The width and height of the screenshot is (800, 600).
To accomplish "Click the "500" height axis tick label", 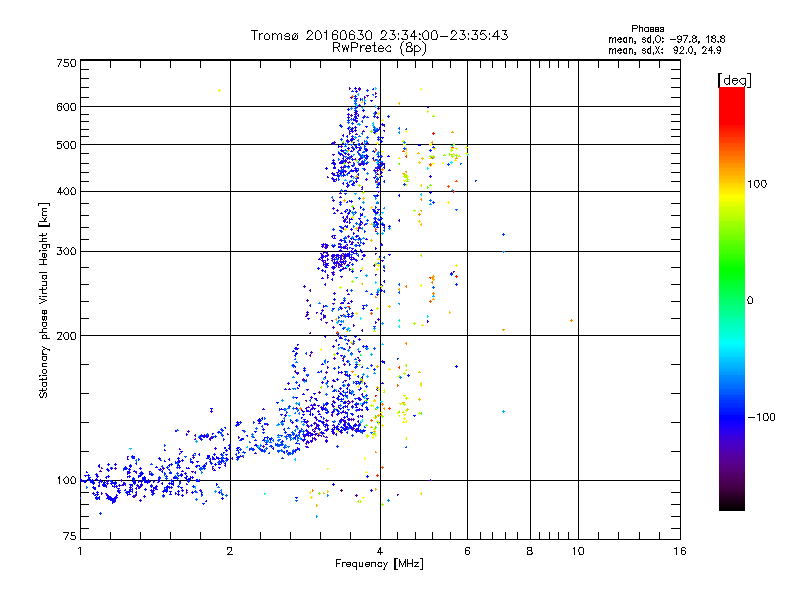I will click(66, 145).
